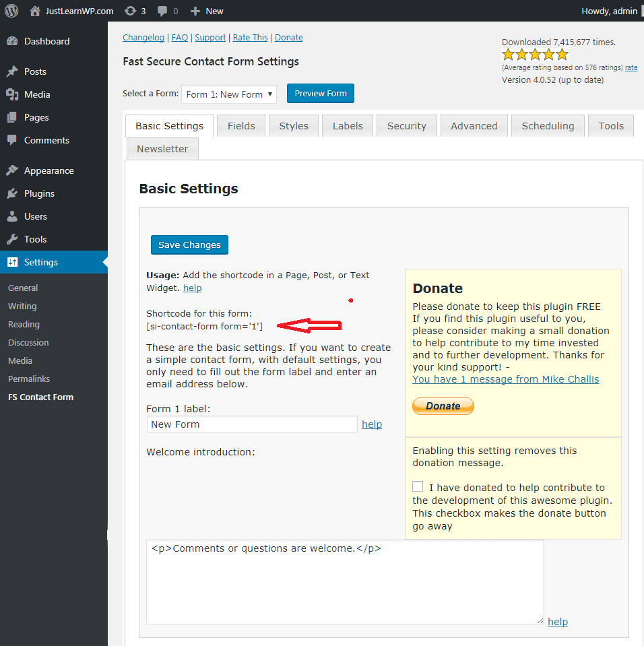Open General settings submenu
The width and height of the screenshot is (644, 646).
[23, 288]
